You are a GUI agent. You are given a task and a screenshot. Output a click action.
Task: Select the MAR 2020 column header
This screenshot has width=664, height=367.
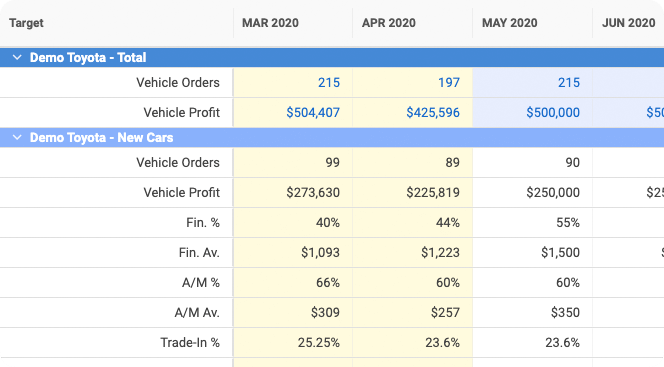270,23
